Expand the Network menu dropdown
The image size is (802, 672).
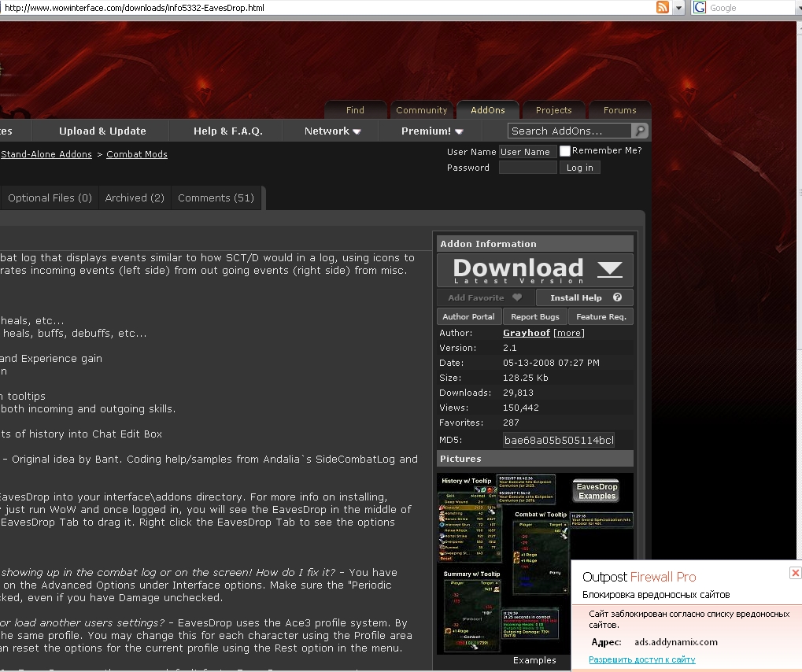click(332, 131)
